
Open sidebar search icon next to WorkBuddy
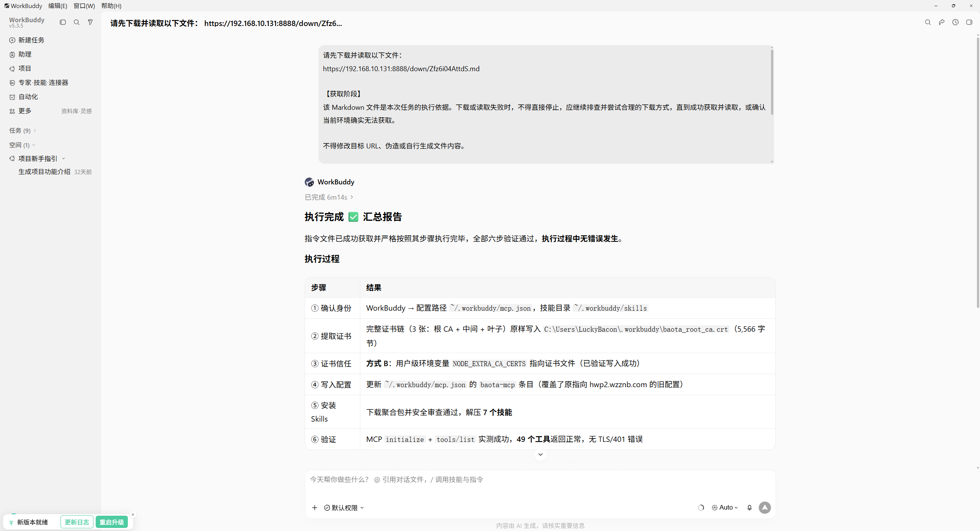tap(77, 22)
